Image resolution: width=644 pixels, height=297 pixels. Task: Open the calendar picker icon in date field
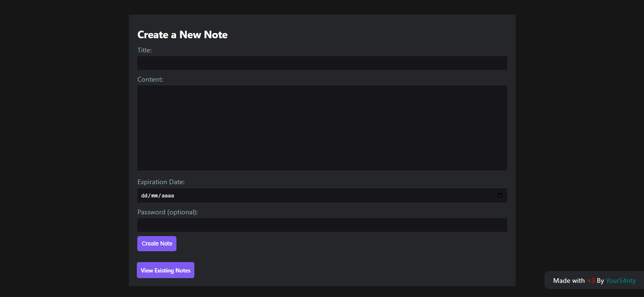click(500, 195)
